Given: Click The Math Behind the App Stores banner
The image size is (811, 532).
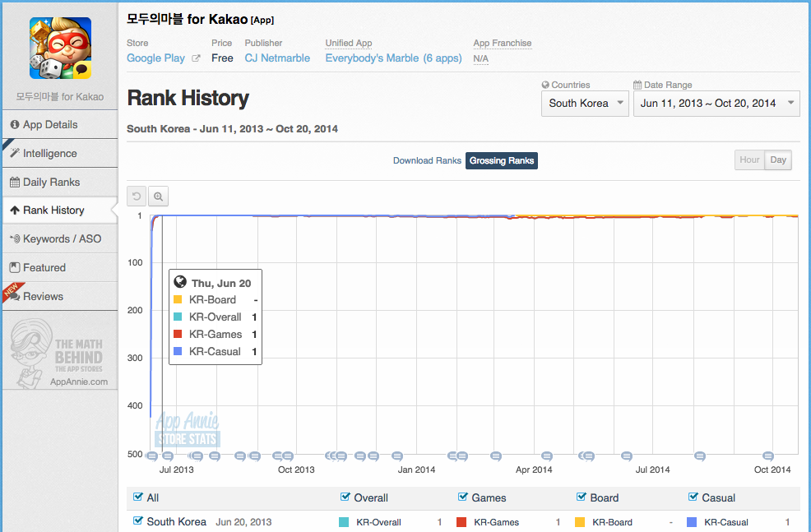Looking at the screenshot, I should click(60, 354).
